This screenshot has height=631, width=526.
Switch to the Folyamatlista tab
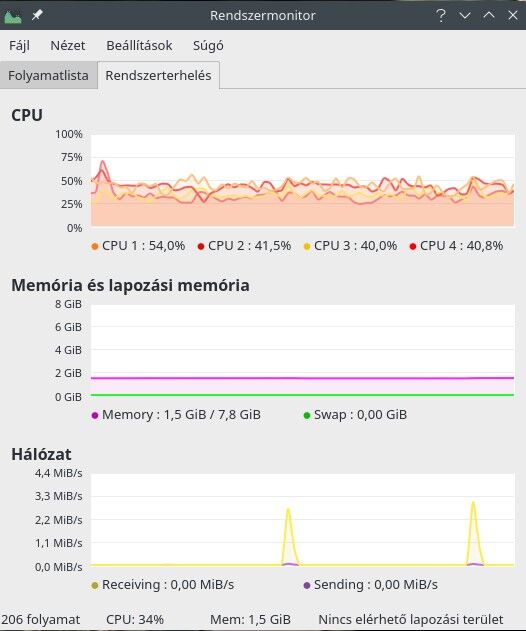(48, 75)
